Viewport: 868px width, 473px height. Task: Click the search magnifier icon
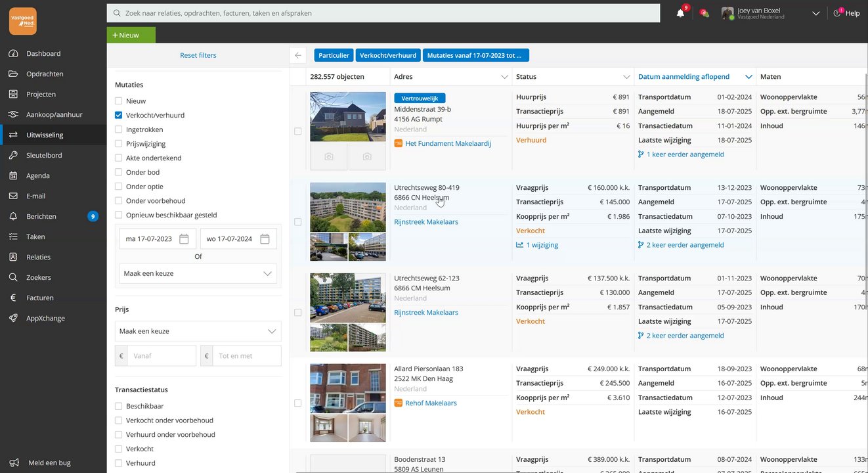(117, 13)
